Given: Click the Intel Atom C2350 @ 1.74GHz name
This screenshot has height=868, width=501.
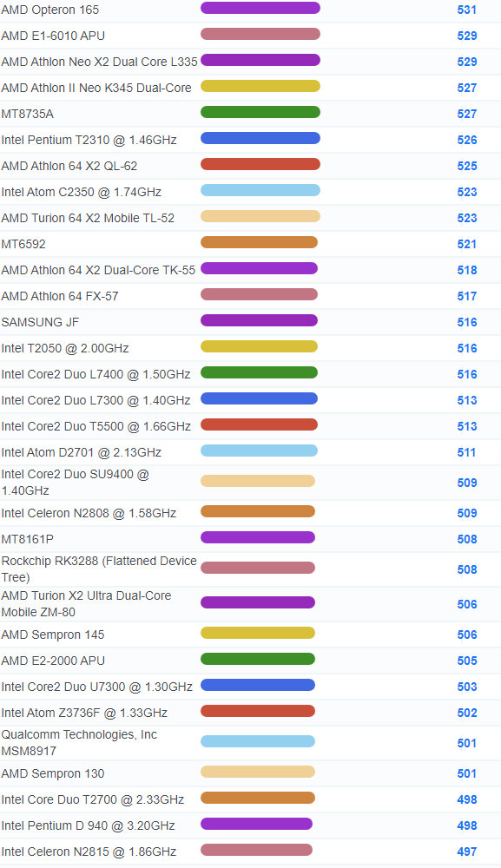Looking at the screenshot, I should (x=82, y=192).
